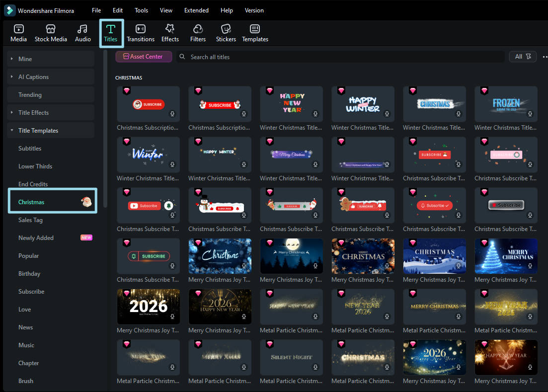The height and width of the screenshot is (392, 548).
Task: Click the Santa icon beside Christmas
Action: [86, 202]
